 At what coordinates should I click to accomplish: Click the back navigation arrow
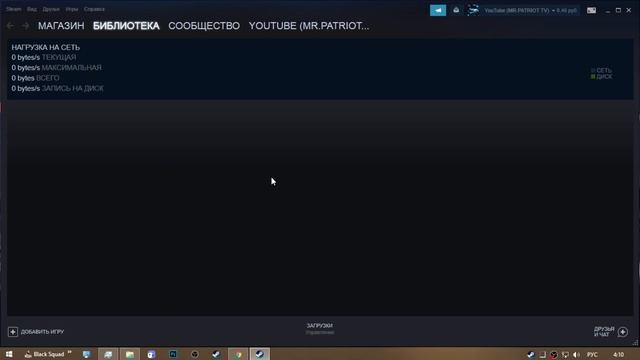[10, 26]
